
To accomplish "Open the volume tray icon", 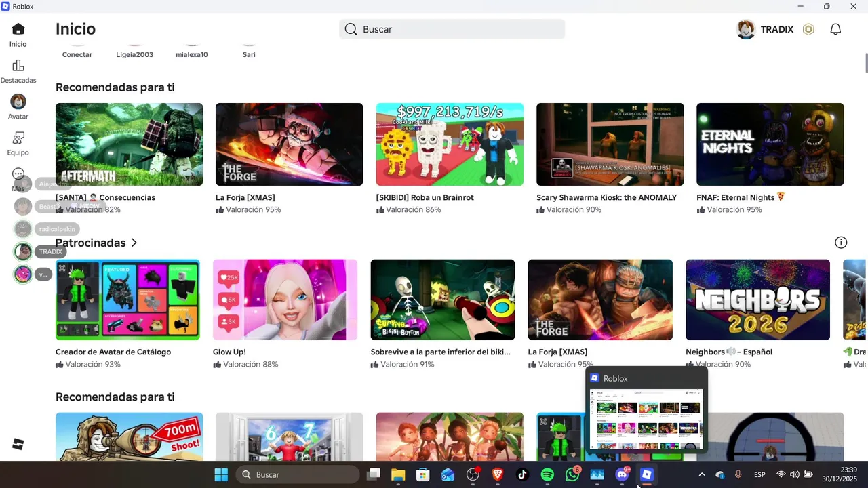I will pyautogui.click(x=795, y=474).
